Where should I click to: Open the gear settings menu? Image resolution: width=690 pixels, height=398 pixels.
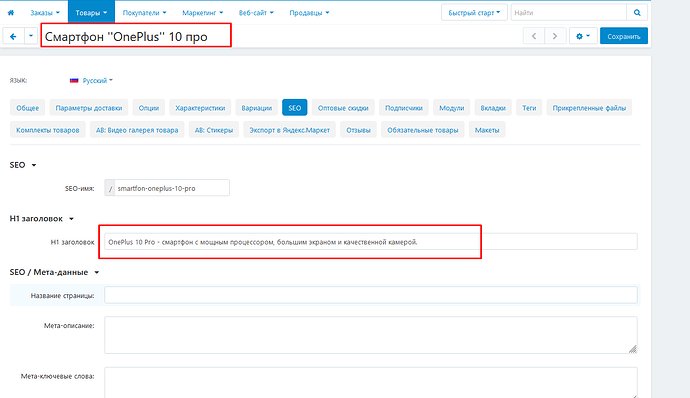(583, 36)
